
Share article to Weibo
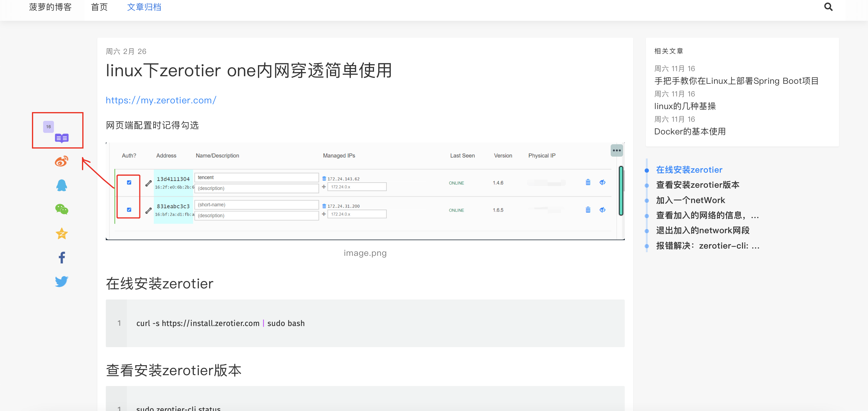(62, 162)
